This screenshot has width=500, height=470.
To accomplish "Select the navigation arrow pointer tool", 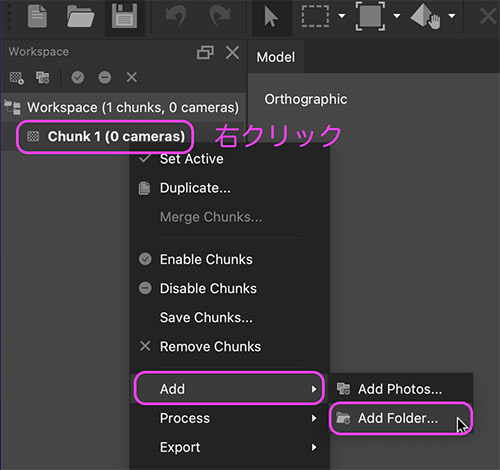I will click(271, 17).
